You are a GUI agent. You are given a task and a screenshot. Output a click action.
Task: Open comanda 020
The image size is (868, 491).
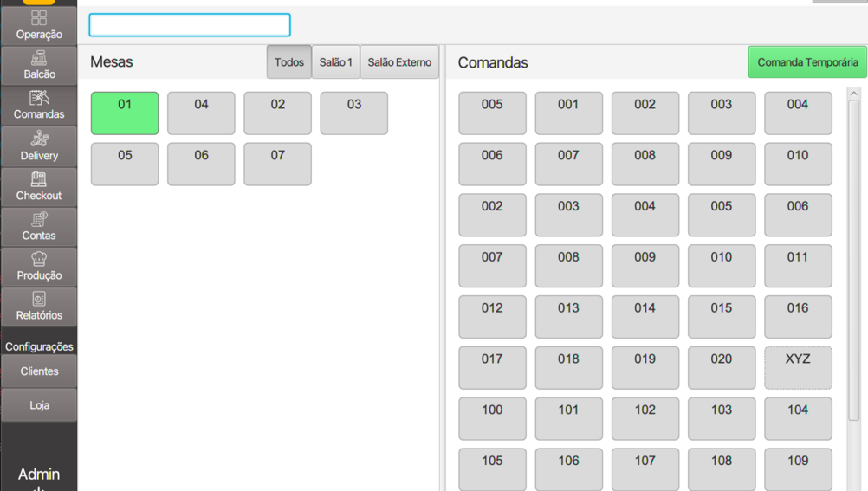[x=722, y=368]
